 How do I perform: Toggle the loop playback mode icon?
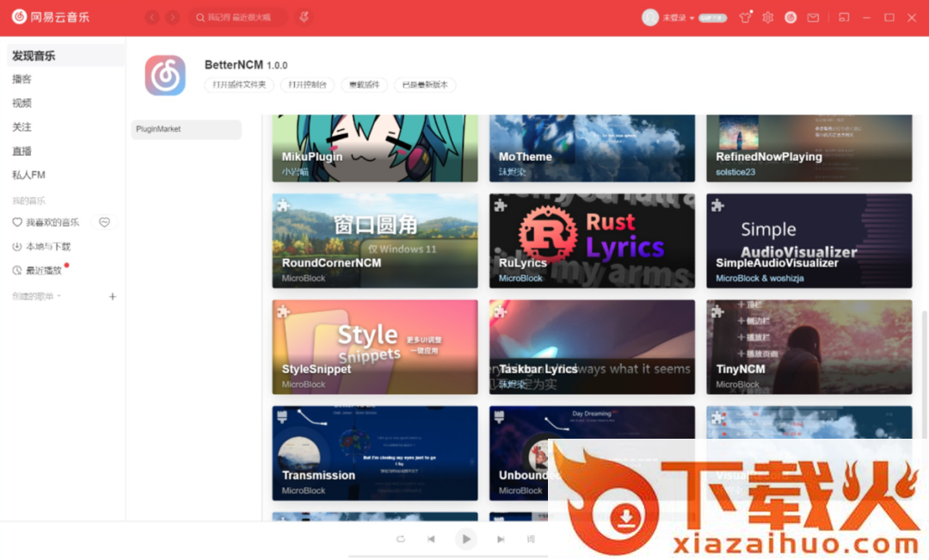401,538
